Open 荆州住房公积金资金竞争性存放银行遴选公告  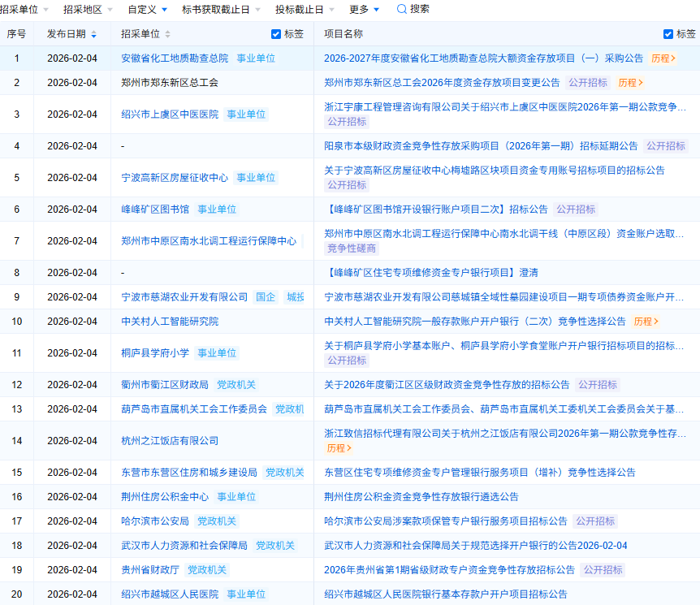pyautogui.click(x=421, y=497)
